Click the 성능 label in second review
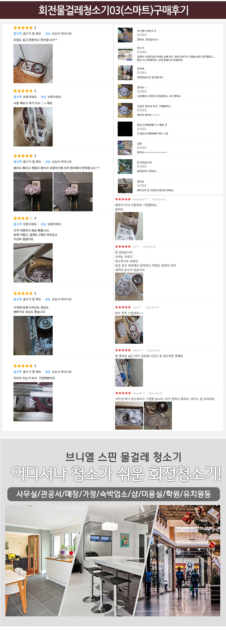This screenshot has width=226, height=644. 43,97
